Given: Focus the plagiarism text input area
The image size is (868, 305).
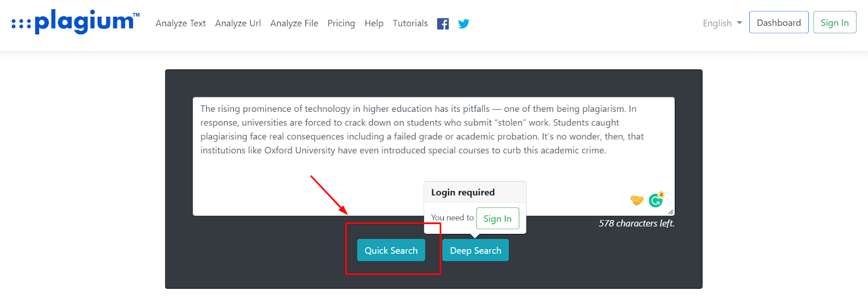Looking at the screenshot, I should [380, 174].
